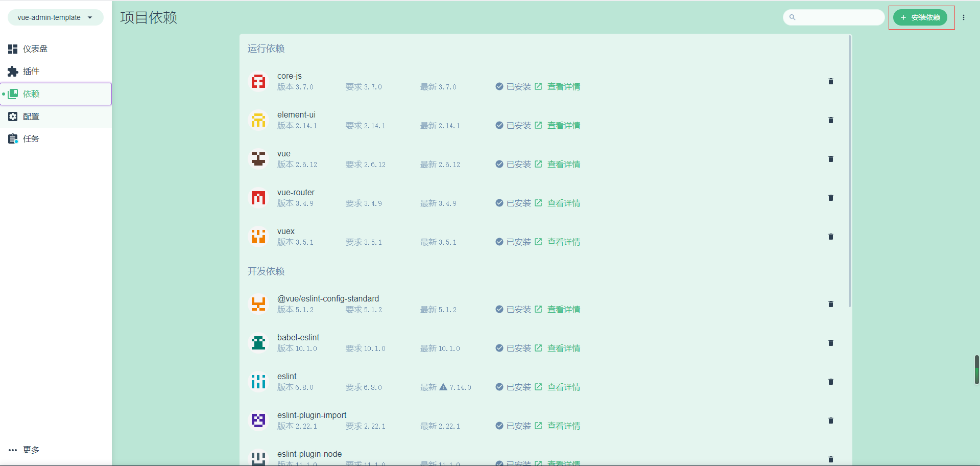The image size is (980, 466).
Task: Click the 已安装 check icon for vuex
Action: tap(499, 242)
